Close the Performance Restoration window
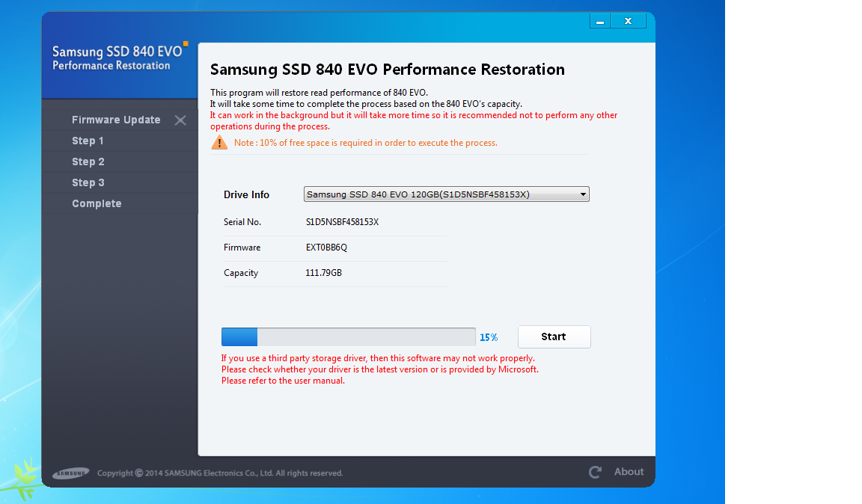The image size is (862, 504). 628,22
